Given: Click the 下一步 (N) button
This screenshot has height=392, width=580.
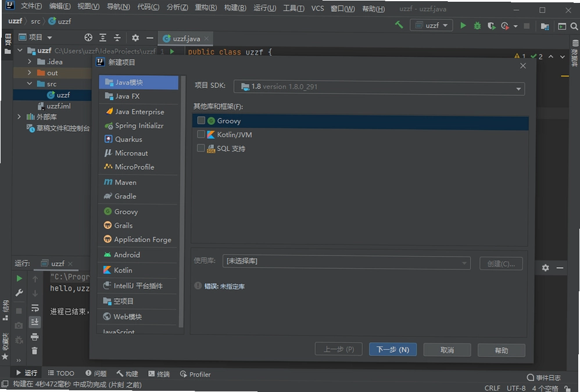Looking at the screenshot, I should (393, 350).
